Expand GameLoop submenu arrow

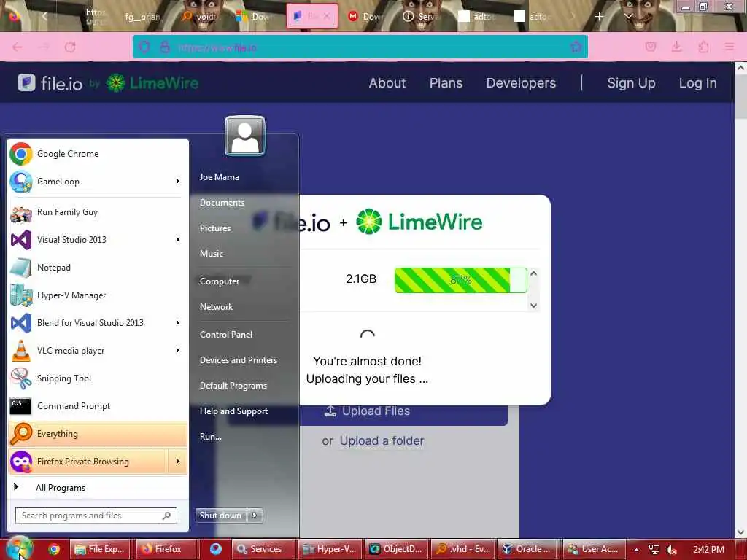[178, 182]
